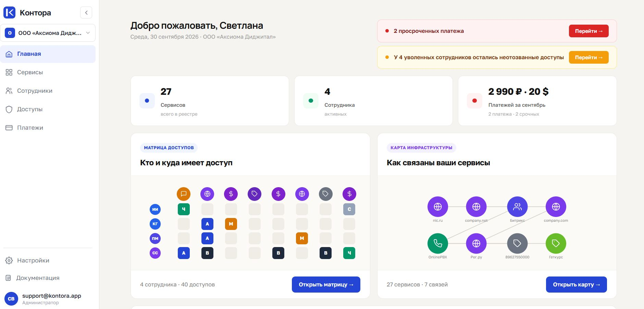
Task: Select the company.net node on map
Action: (476, 207)
